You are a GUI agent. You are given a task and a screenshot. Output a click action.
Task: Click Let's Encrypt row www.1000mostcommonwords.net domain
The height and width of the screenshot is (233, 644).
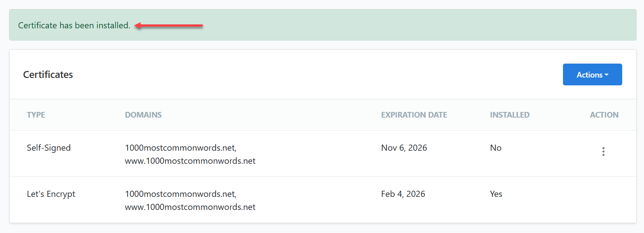tap(190, 207)
